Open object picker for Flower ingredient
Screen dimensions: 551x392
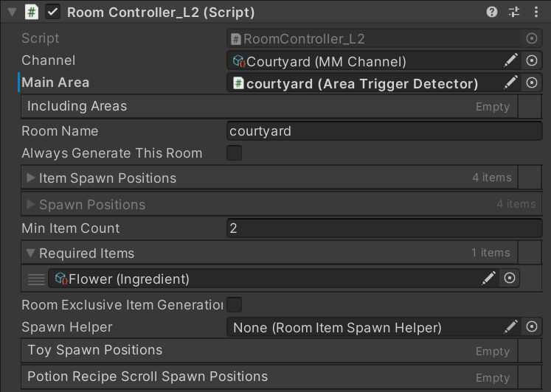509,278
